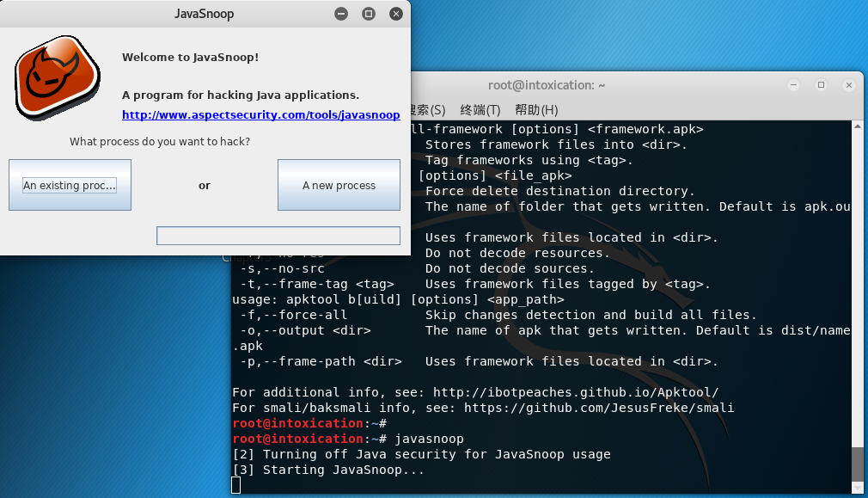Click the terminal cursor block
Image resolution: width=868 pixels, height=498 pixels.
(x=235, y=485)
